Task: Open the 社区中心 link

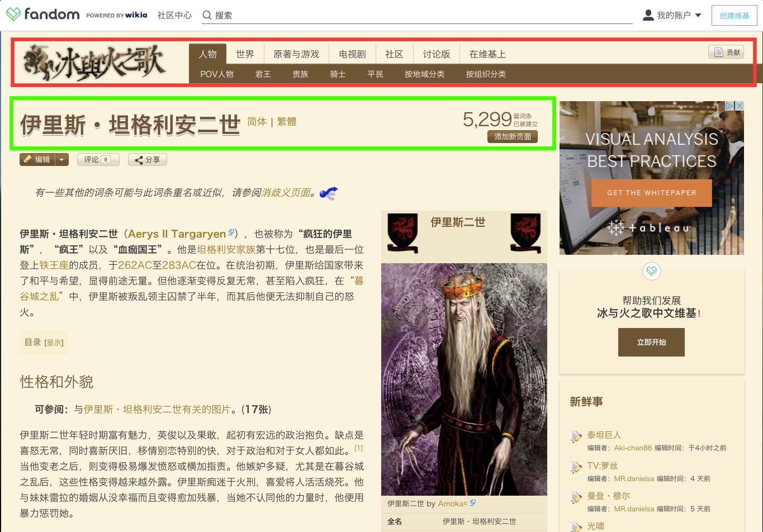Action: (x=174, y=16)
